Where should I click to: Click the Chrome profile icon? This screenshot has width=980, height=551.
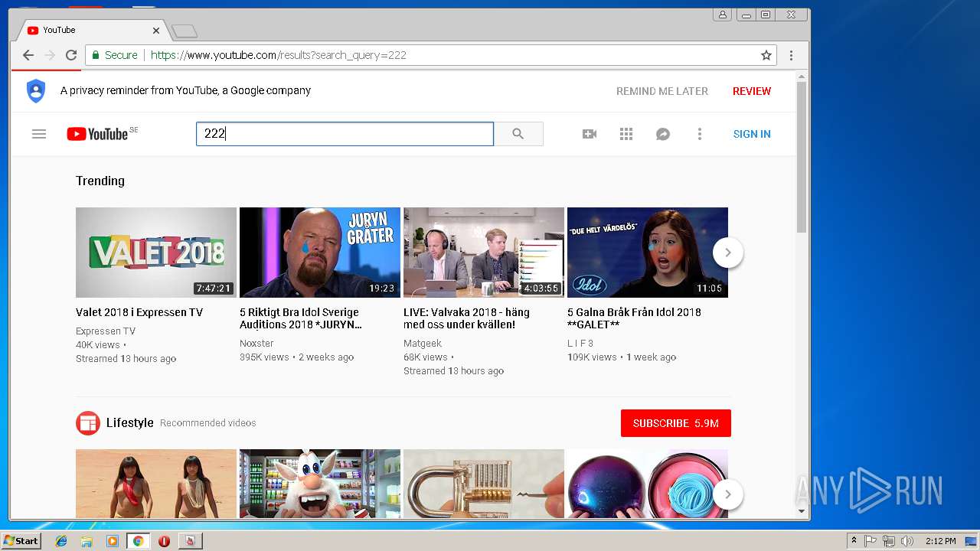pyautogui.click(x=722, y=15)
